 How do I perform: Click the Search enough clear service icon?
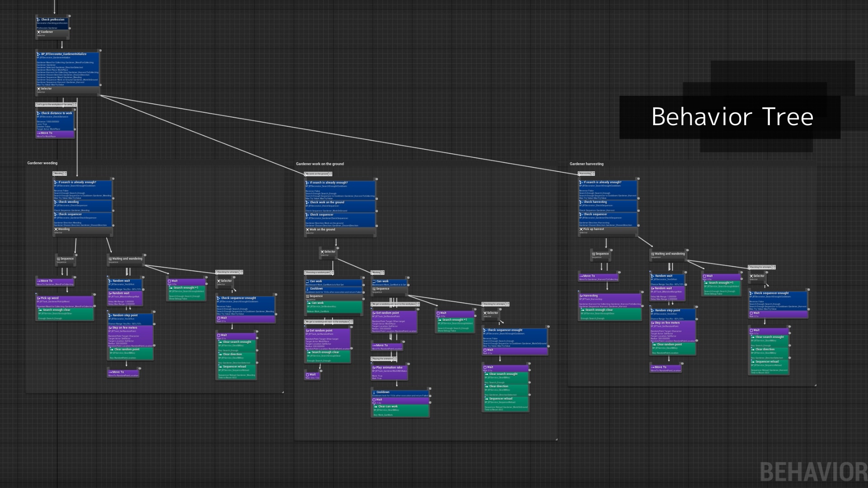click(x=40, y=310)
